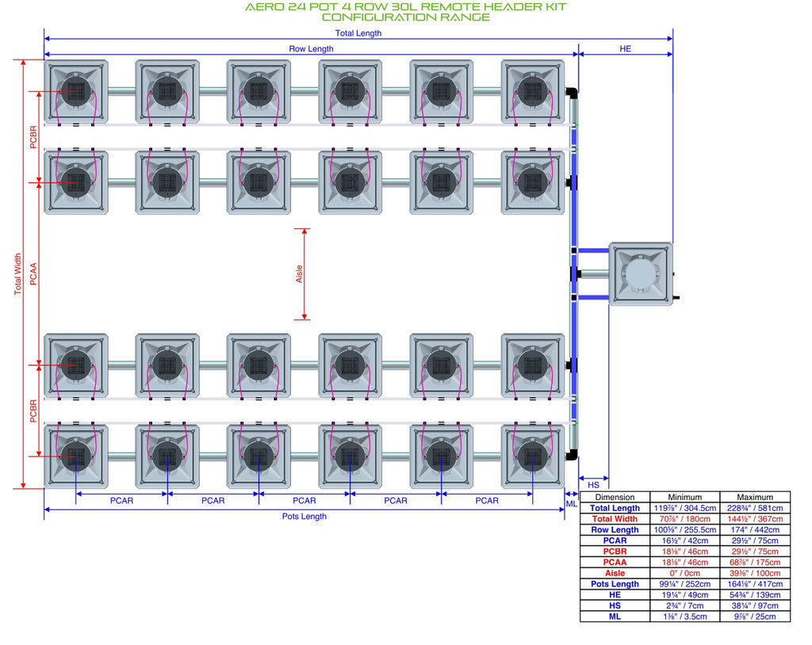This screenshot has width=812, height=645.
Task: Click the 'Row Length' row name in the table
Action: (615, 529)
